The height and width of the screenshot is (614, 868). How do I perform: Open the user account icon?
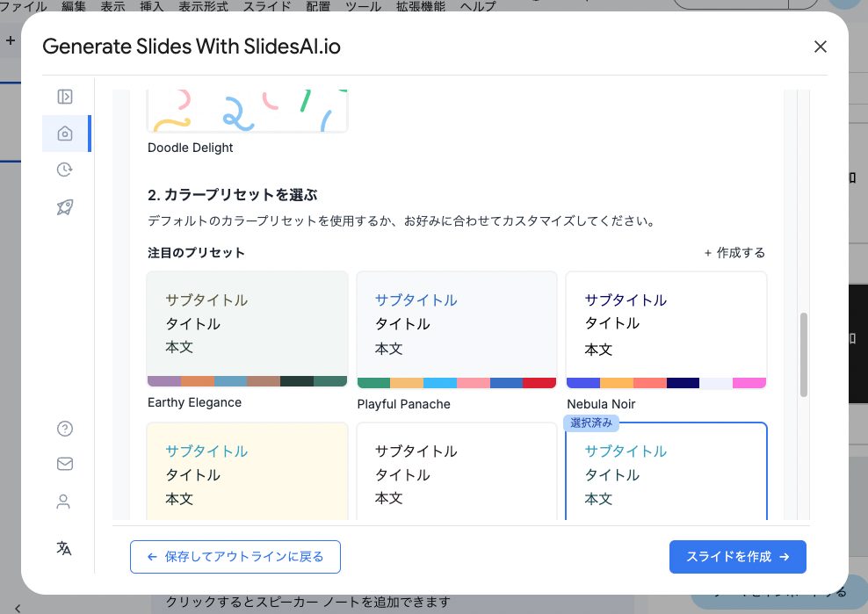(x=63, y=502)
